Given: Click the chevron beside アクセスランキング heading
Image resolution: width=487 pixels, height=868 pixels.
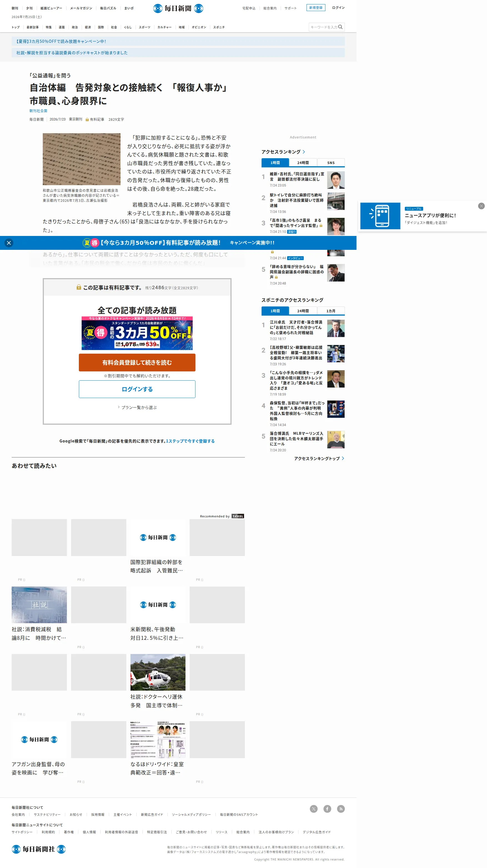Looking at the screenshot, I should tap(304, 152).
